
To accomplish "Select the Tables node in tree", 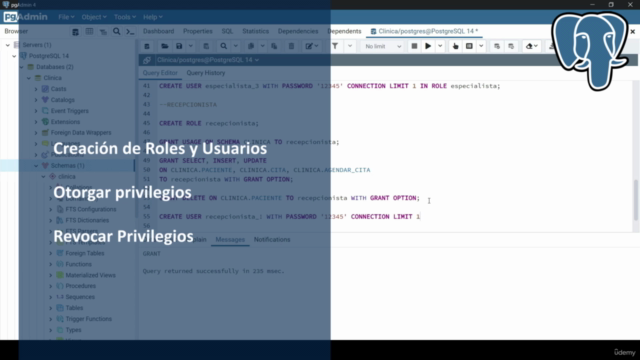I will [74, 308].
